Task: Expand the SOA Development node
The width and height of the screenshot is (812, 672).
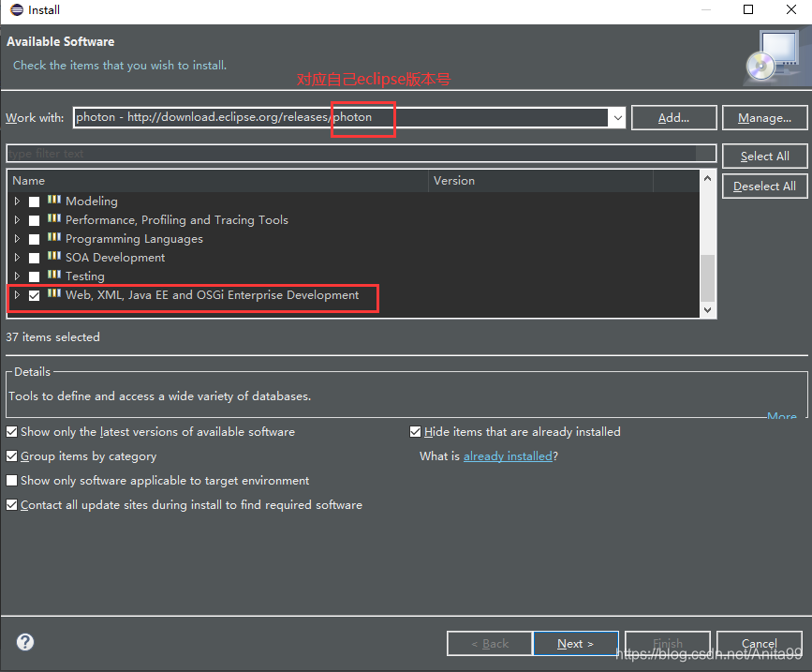Action: coord(17,257)
